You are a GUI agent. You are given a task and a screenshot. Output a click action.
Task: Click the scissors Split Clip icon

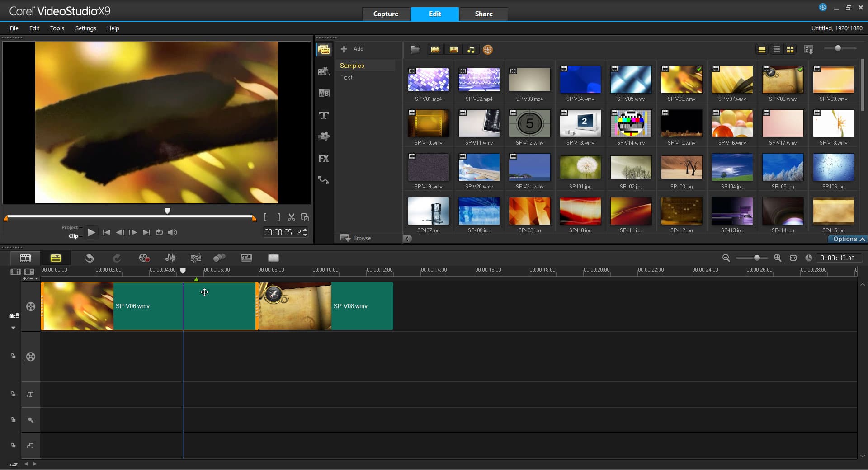tap(292, 217)
